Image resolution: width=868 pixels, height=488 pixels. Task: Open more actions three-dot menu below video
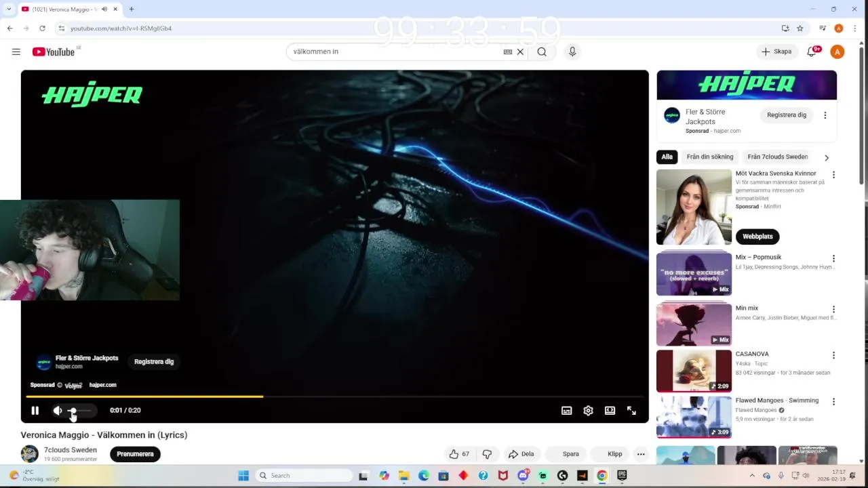[x=641, y=454]
